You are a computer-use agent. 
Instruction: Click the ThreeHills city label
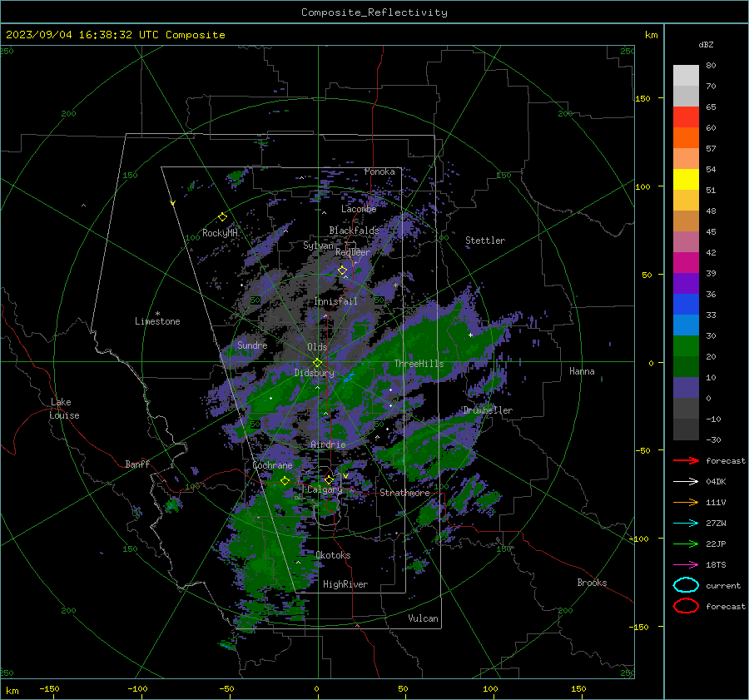[x=419, y=364]
